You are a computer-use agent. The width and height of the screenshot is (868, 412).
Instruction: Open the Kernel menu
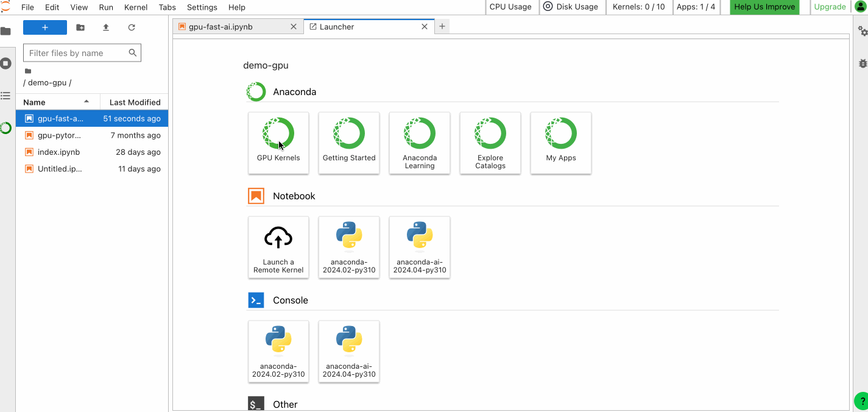(136, 7)
